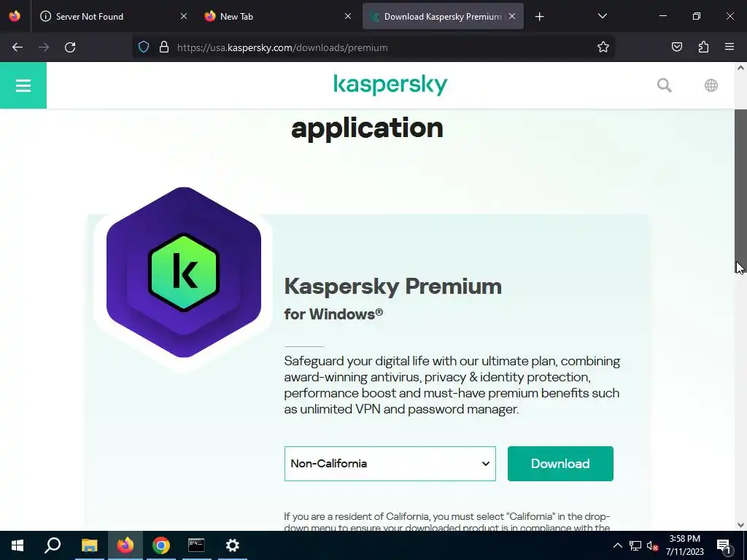The image size is (747, 560).
Task: Open the notification center icon
Action: tap(723, 545)
